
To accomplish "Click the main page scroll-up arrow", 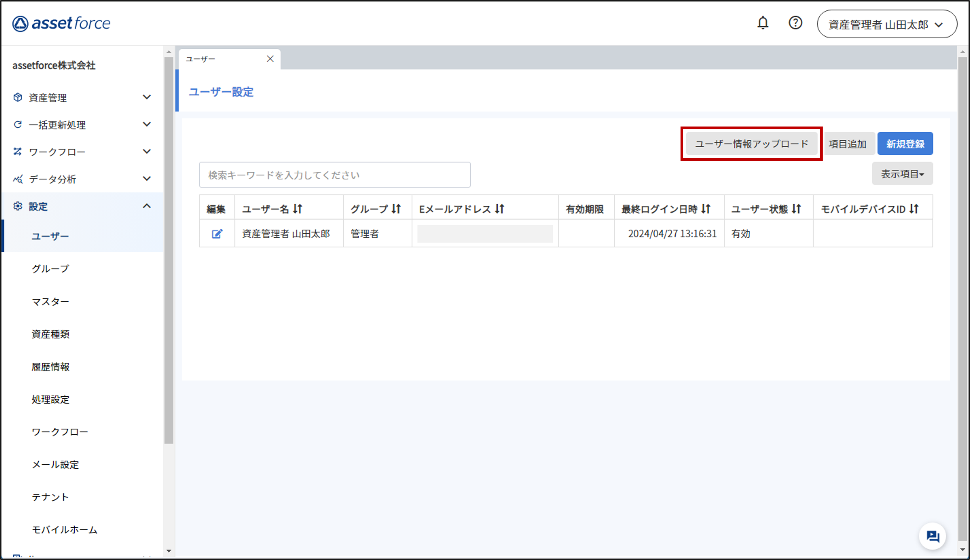I will (962, 52).
